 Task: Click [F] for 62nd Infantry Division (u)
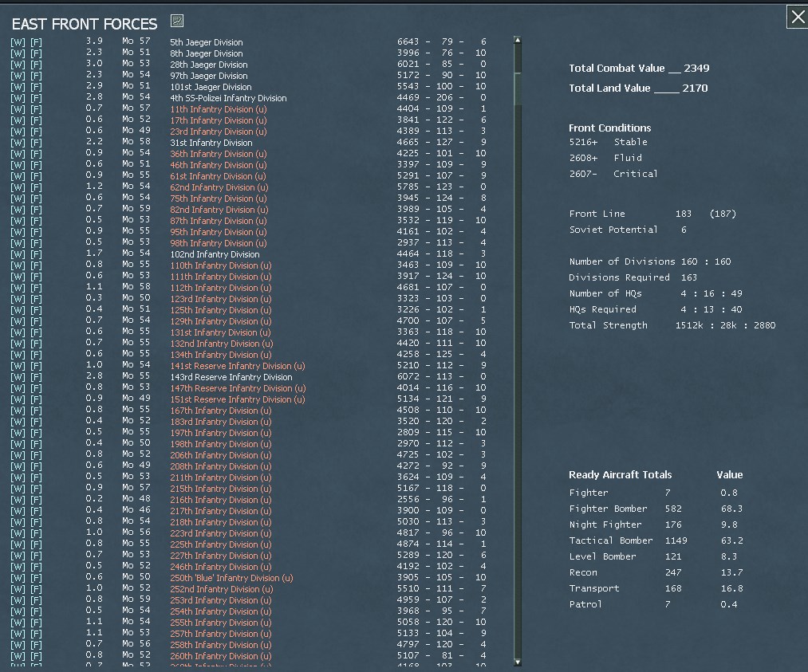point(36,187)
